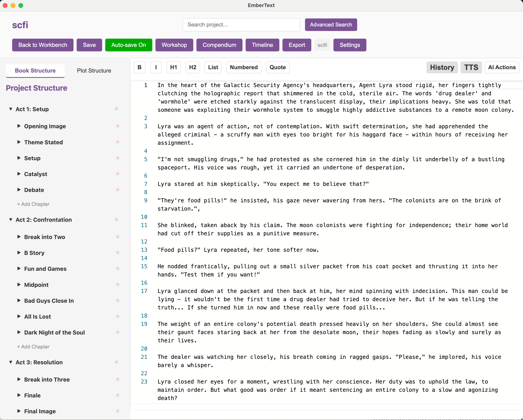Apply H1 heading format
The image size is (523, 420).
[173, 67]
